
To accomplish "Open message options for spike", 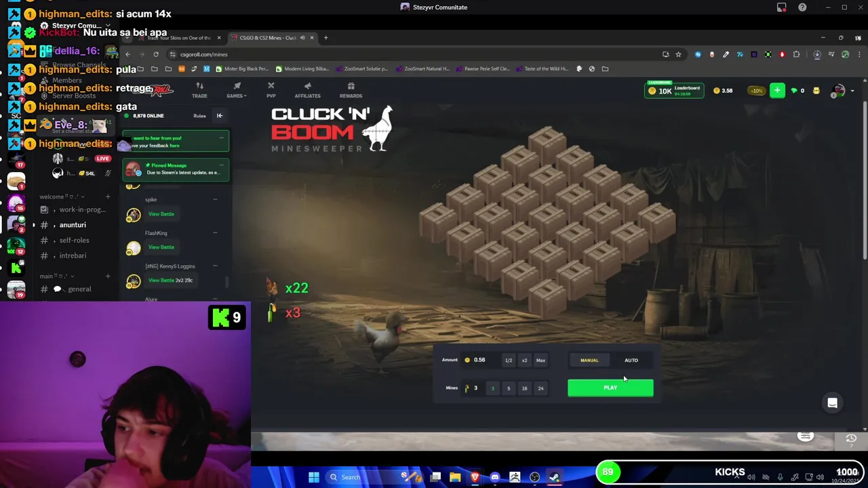I will (215, 199).
